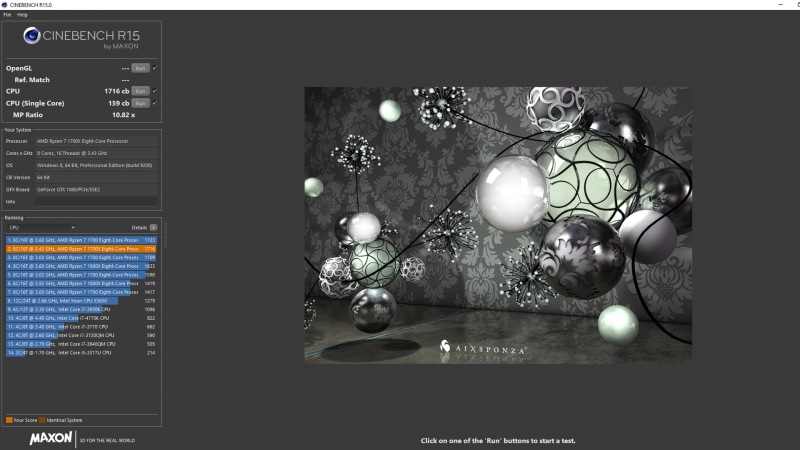Screen dimensions: 800x450
Task: Click the app icon in title bar
Action: click(4, 4)
